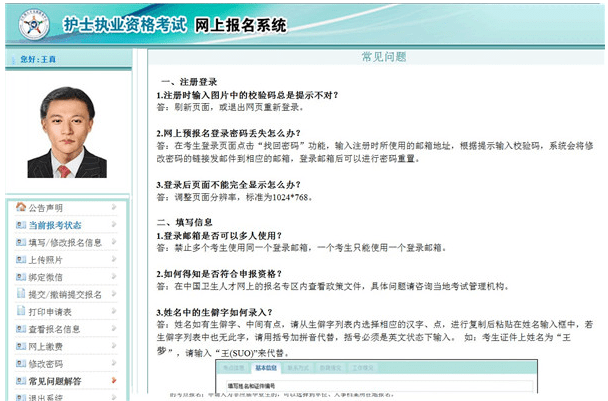Expand the arrow on 查看报名信息 row
608x401 pixels.
114,328
